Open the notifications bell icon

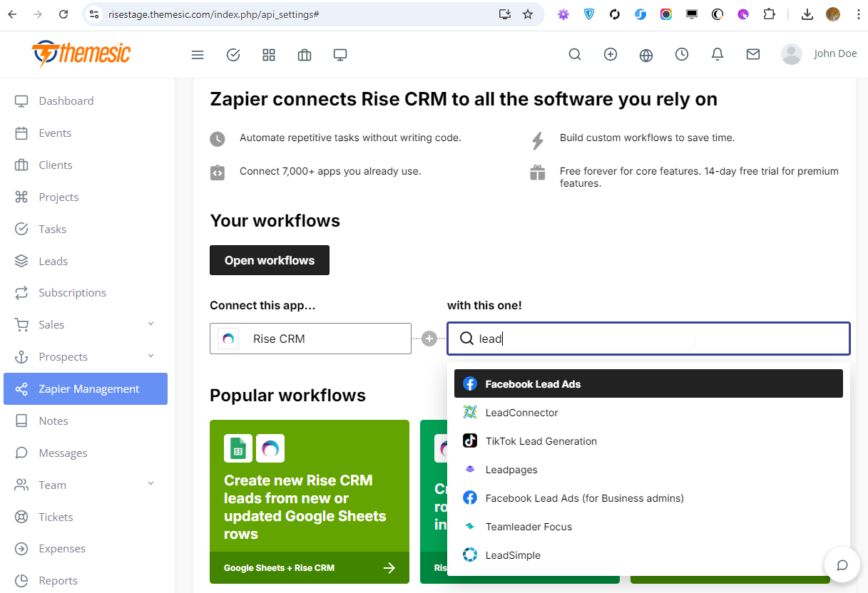(718, 54)
